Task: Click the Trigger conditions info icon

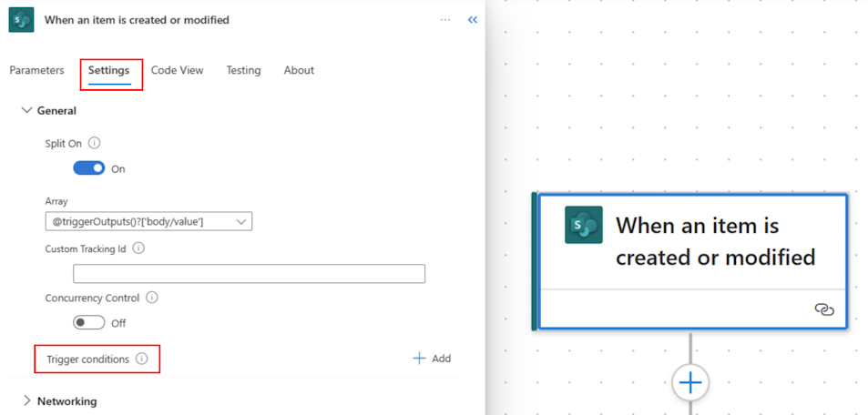Action: 142,359
